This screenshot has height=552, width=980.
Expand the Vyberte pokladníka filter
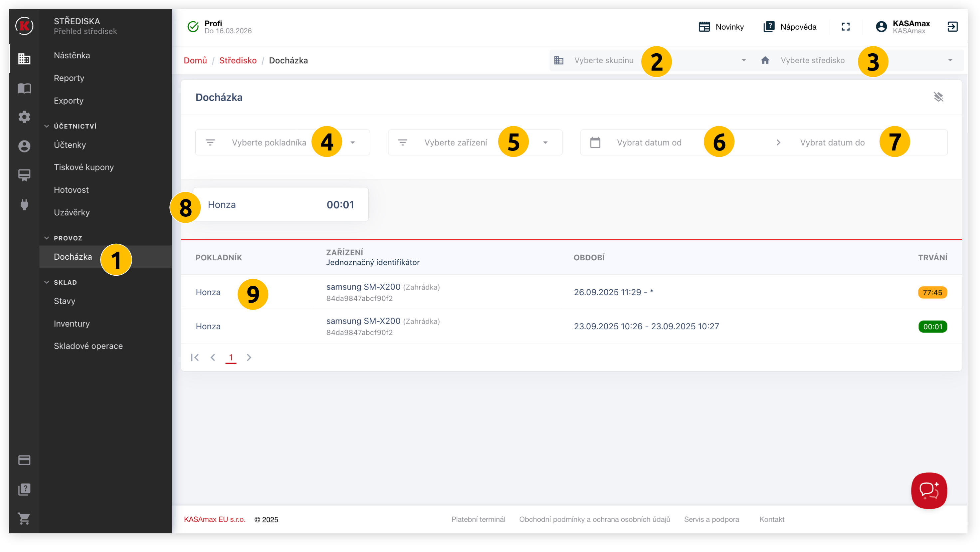point(269,143)
